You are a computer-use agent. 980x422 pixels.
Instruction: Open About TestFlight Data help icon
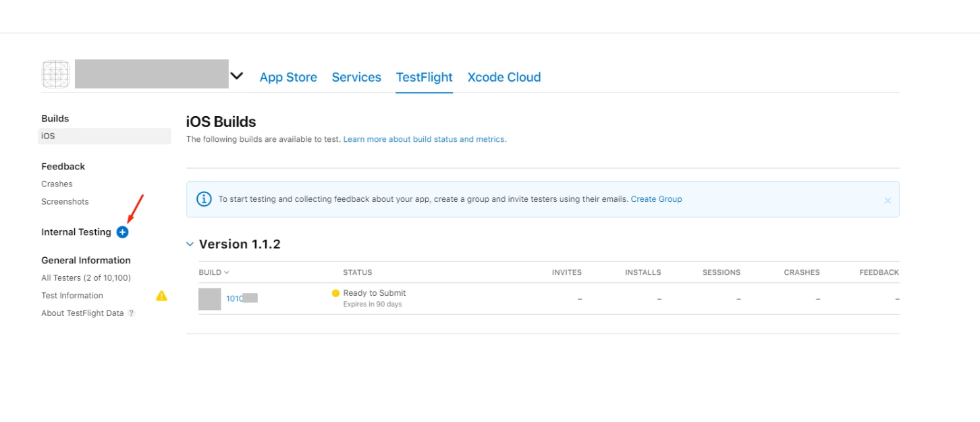click(x=132, y=313)
